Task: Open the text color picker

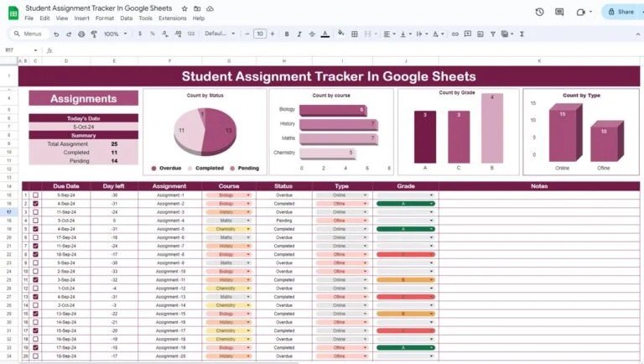Action: coord(325,34)
